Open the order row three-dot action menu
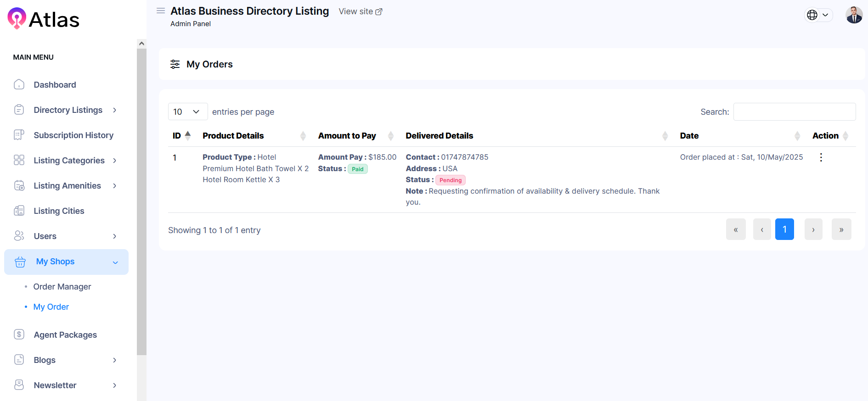The image size is (868, 401). coord(821,157)
